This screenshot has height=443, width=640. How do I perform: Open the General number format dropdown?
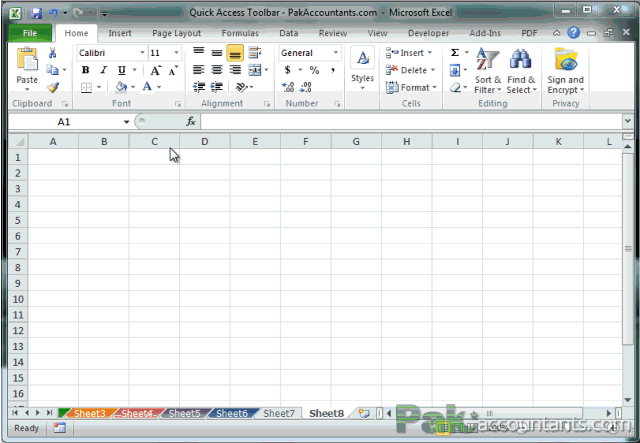[x=336, y=53]
